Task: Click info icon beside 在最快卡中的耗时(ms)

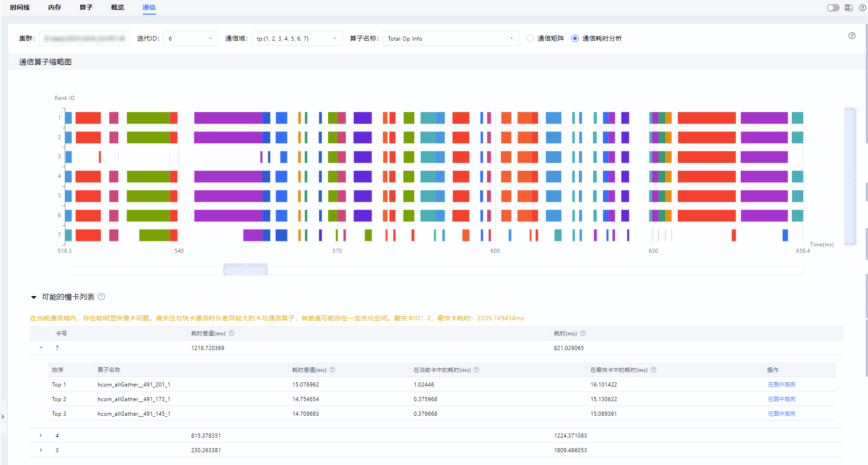Action: [x=654, y=370]
